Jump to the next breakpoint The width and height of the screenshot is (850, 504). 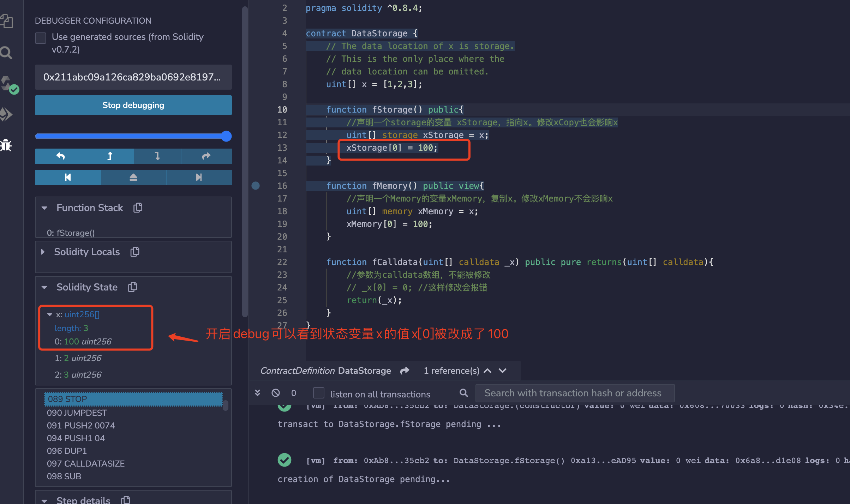pos(199,177)
